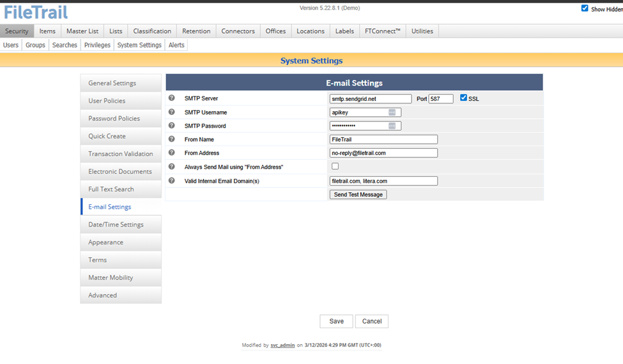Open the Utilities tab
Image resolution: width=623 pixels, height=364 pixels.
[422, 31]
